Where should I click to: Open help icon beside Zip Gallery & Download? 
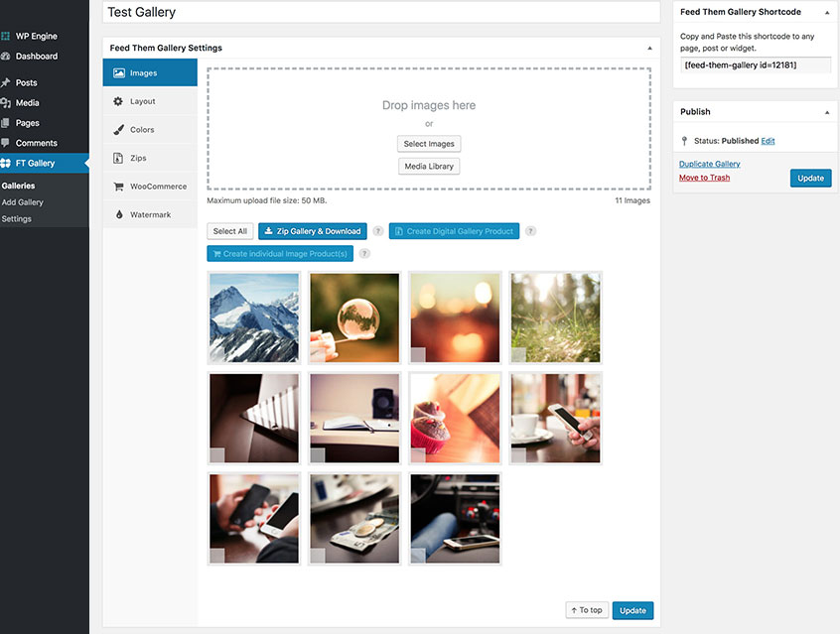point(377,231)
